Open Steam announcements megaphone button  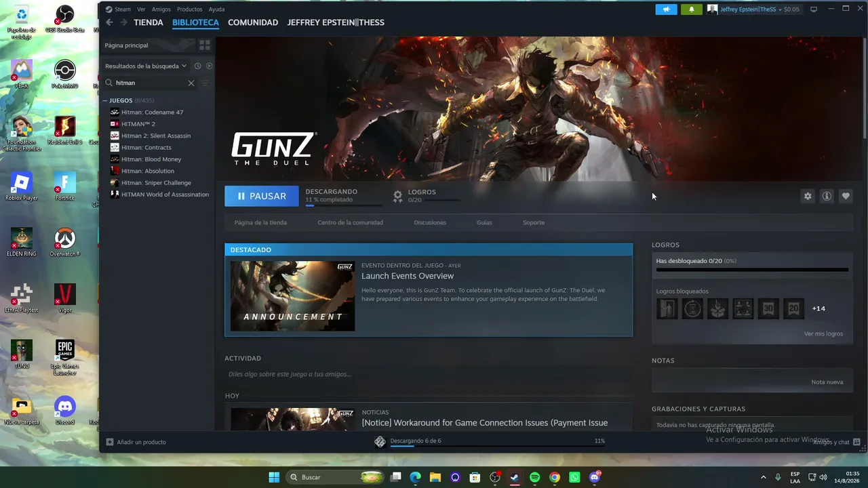[x=666, y=9]
